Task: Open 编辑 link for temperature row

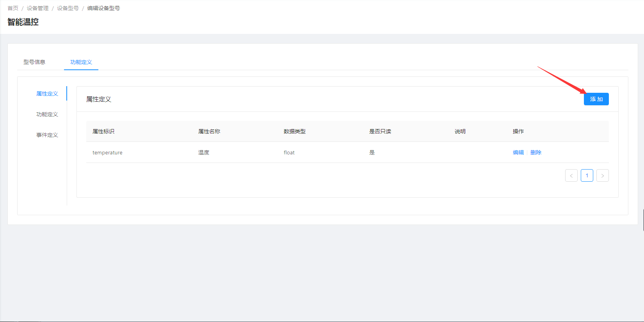Action: [518, 152]
